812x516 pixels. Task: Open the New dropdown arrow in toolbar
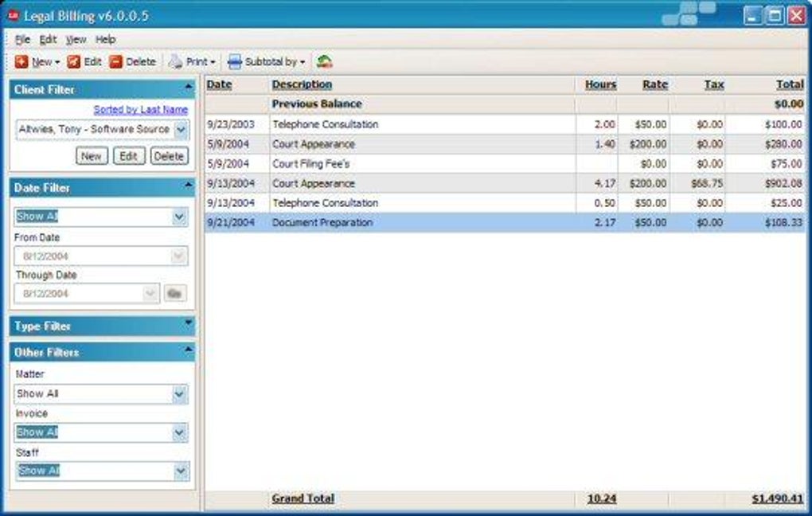point(57,62)
